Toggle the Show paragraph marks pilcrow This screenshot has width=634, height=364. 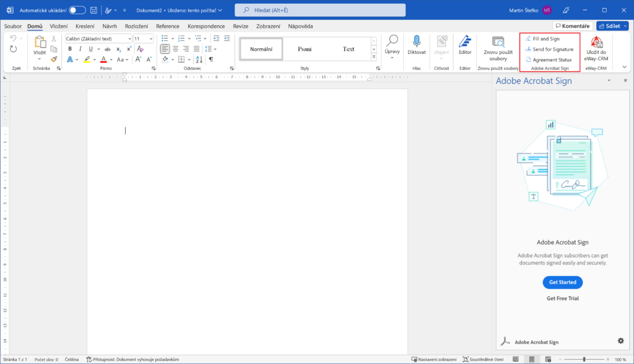[211, 59]
